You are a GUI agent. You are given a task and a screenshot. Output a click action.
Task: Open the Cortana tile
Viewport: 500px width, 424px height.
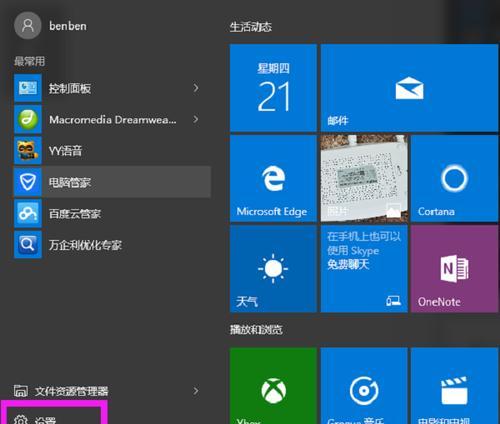click(x=455, y=178)
